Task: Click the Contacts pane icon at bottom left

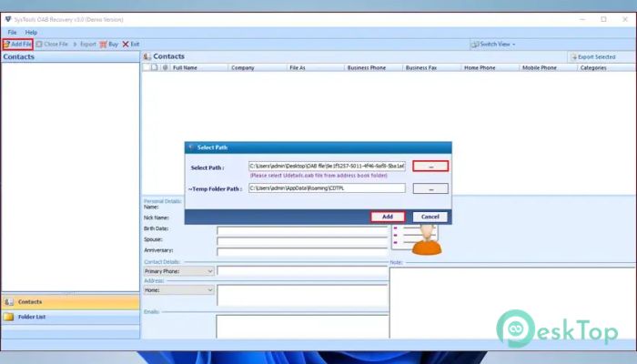Action: tap(8, 302)
